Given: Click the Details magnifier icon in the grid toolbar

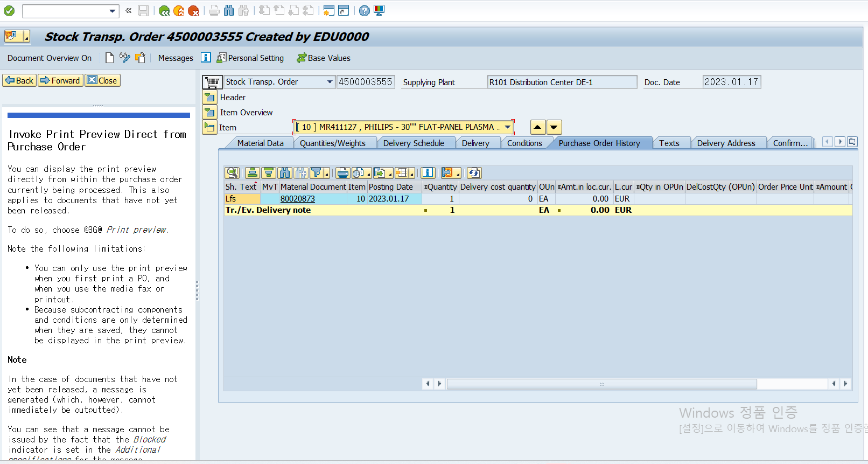Looking at the screenshot, I should (x=232, y=172).
